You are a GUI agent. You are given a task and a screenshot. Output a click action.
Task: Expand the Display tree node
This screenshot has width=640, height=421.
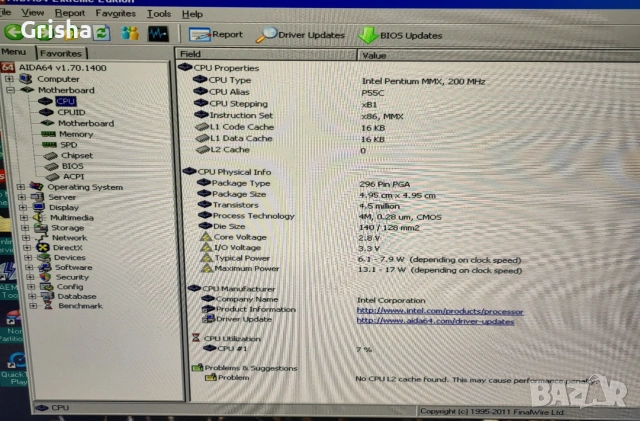pyautogui.click(x=23, y=207)
